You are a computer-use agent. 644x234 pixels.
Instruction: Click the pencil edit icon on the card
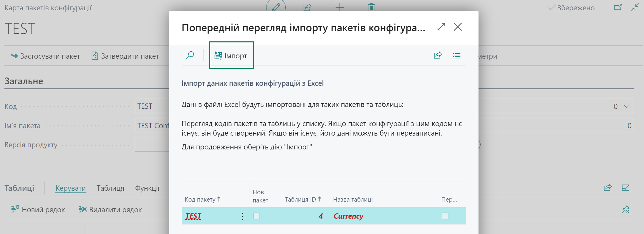tap(276, 6)
